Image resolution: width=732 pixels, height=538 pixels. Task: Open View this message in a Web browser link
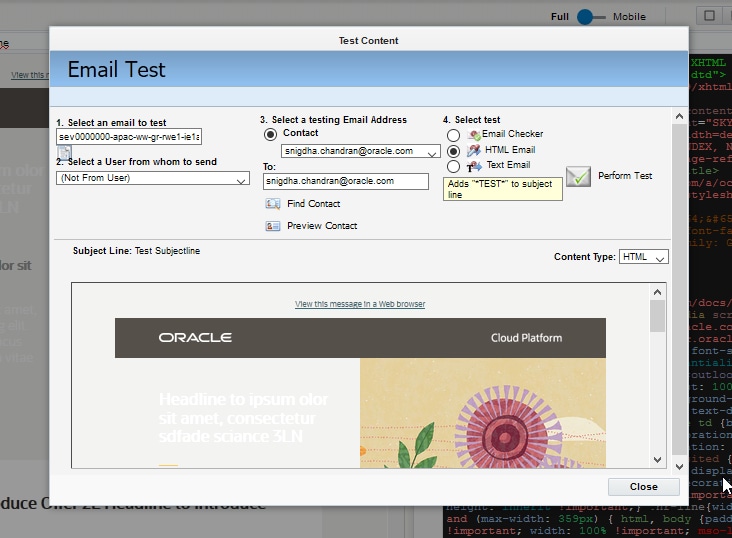(x=360, y=304)
